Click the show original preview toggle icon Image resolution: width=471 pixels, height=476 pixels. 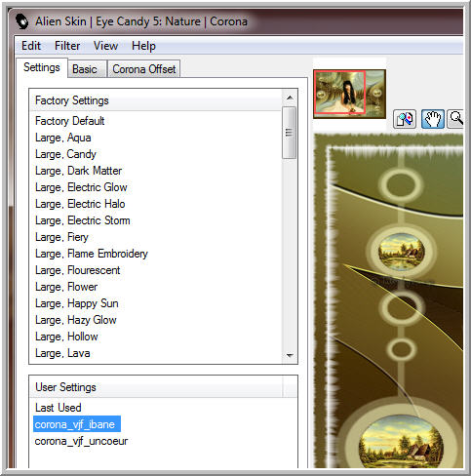(405, 119)
